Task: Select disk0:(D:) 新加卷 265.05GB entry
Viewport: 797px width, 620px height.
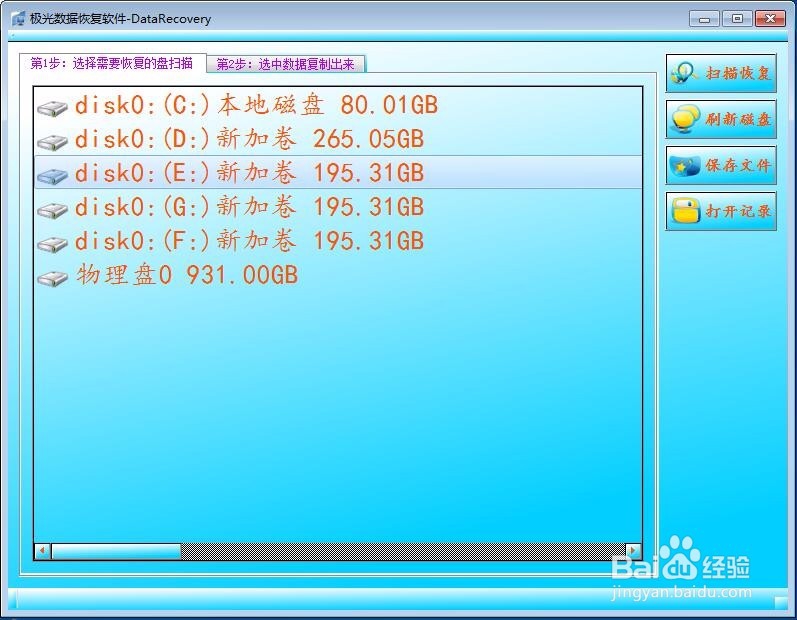Action: pos(338,138)
